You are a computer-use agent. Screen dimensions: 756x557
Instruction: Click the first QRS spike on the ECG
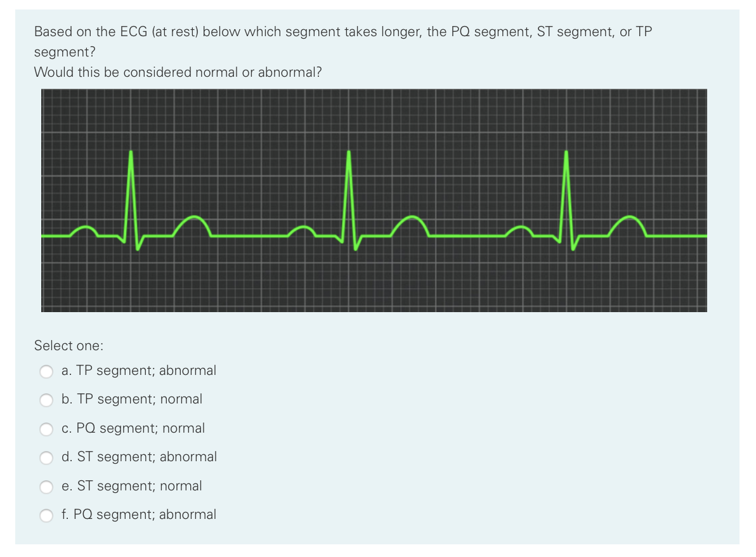(131, 178)
